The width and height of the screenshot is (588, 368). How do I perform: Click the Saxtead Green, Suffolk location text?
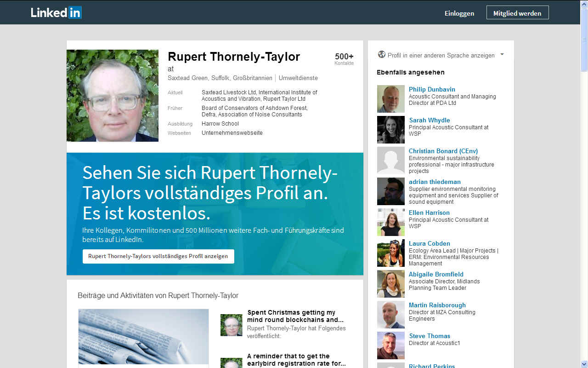(x=220, y=78)
